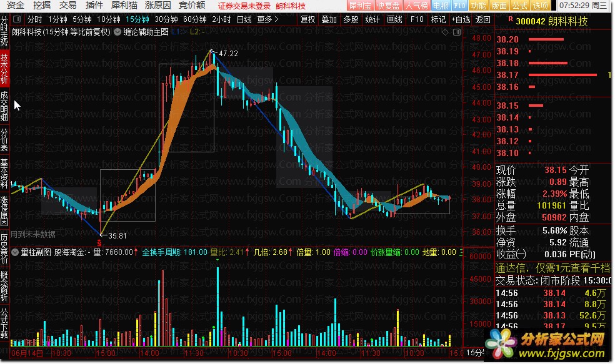Screen dimensions: 615x364
Task: Click 复权 in the chart toolbar
Action: click(307, 19)
